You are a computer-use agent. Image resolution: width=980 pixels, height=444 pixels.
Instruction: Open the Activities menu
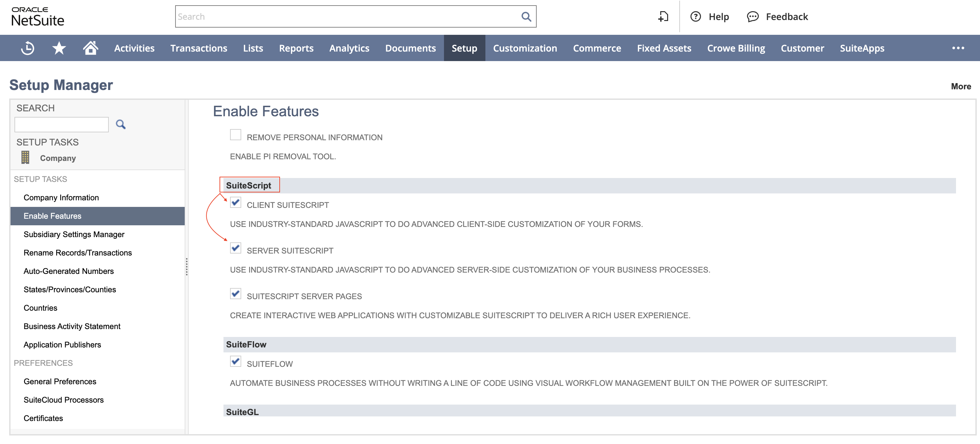(134, 48)
